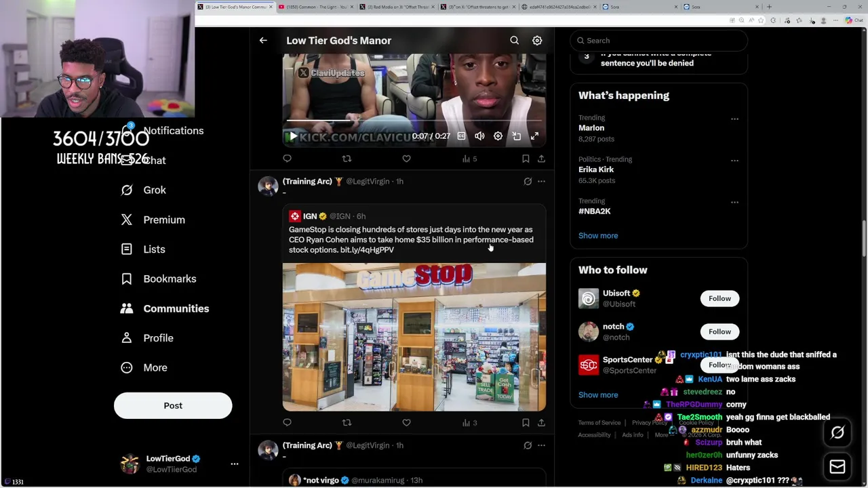Open search in the community header

pyautogui.click(x=515, y=41)
